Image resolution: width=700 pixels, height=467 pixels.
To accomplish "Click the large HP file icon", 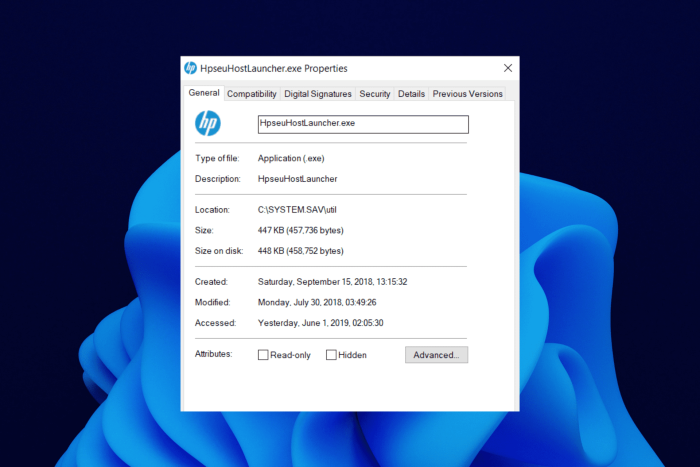I will 208,123.
